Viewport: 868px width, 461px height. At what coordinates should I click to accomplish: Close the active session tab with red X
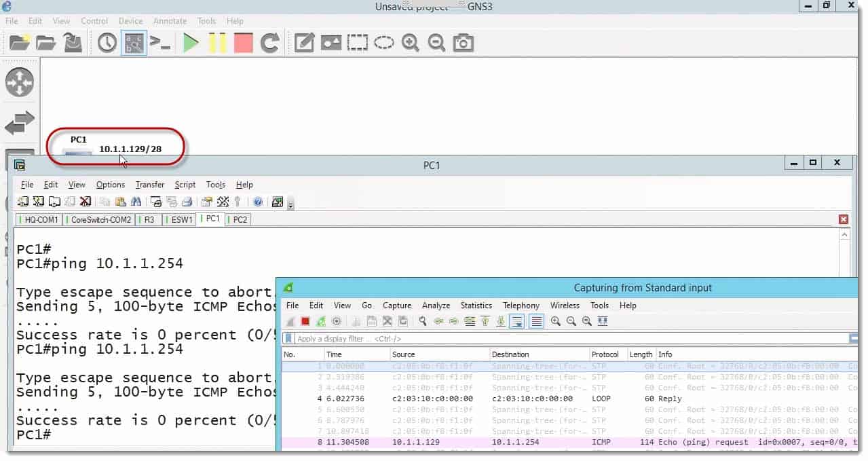click(x=844, y=219)
